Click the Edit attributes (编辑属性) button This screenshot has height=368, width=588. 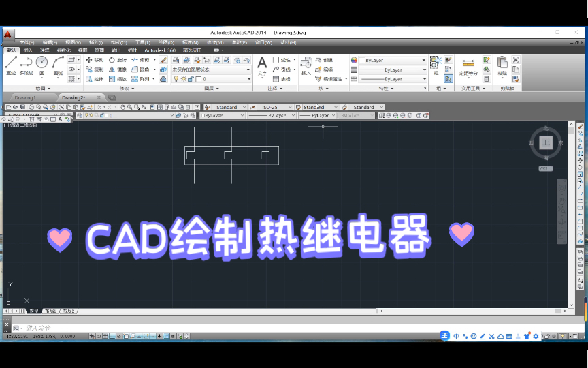tap(329, 79)
